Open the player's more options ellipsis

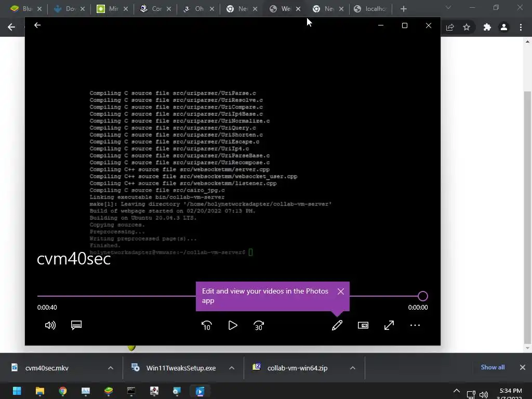click(415, 325)
